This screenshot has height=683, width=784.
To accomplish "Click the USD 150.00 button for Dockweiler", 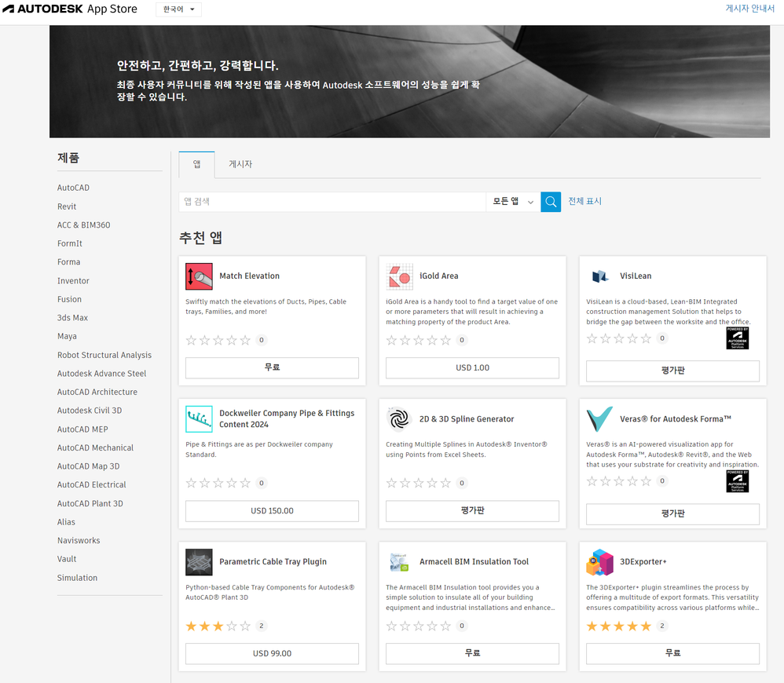I will click(x=272, y=510).
